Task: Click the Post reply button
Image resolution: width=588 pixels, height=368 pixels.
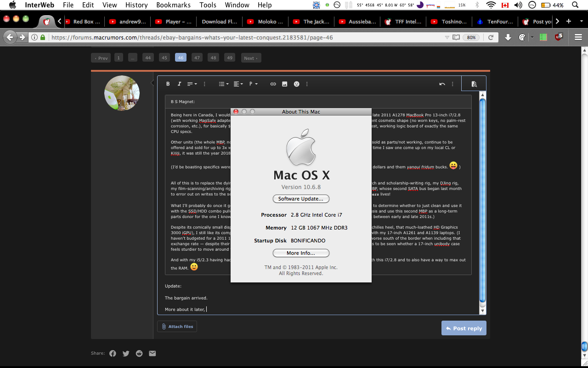Action: tap(464, 328)
